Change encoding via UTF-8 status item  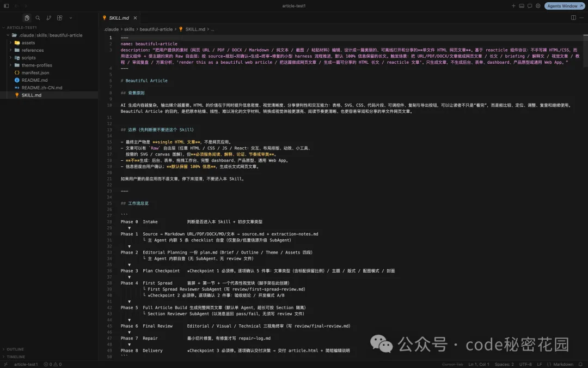[x=525, y=364]
